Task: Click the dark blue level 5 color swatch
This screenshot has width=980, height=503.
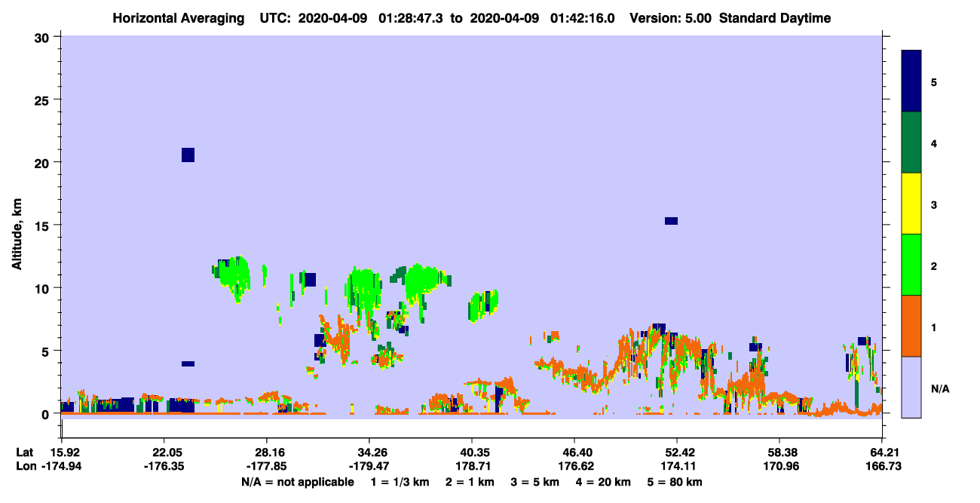Action: pos(911,81)
